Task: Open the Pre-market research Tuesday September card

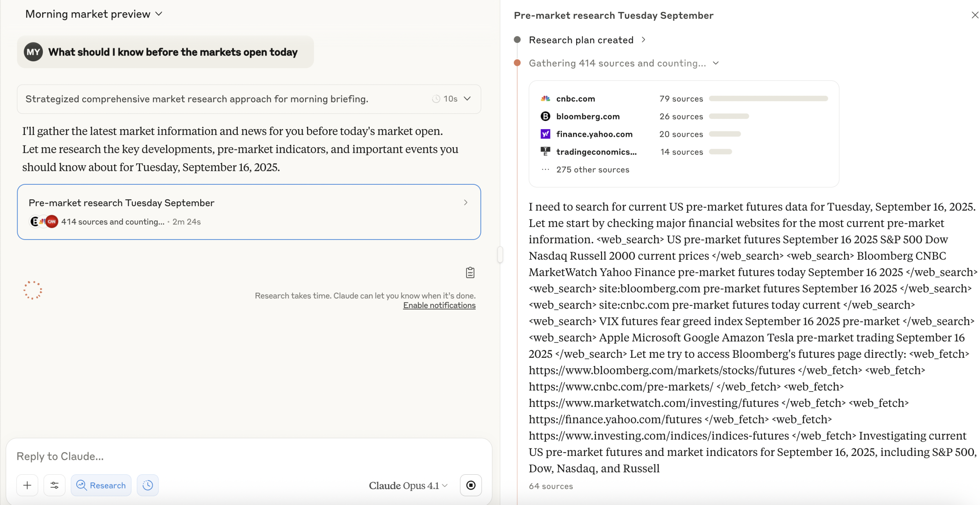Action: point(249,212)
